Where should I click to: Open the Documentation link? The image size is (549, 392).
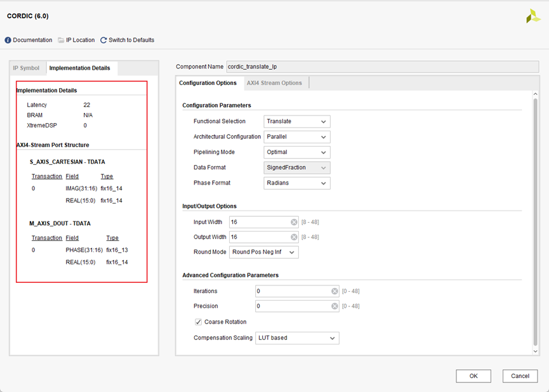pos(32,40)
